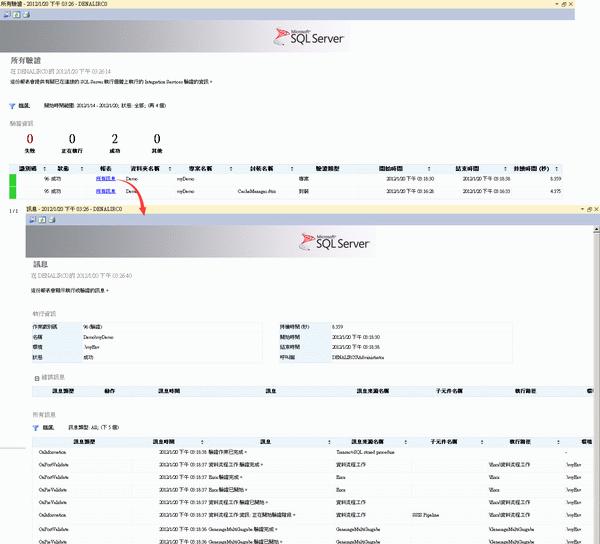Viewport: 600px width, 544px height.
Task: Sort the validations table by the 識別碼 column arrow
Action: click(x=44, y=169)
